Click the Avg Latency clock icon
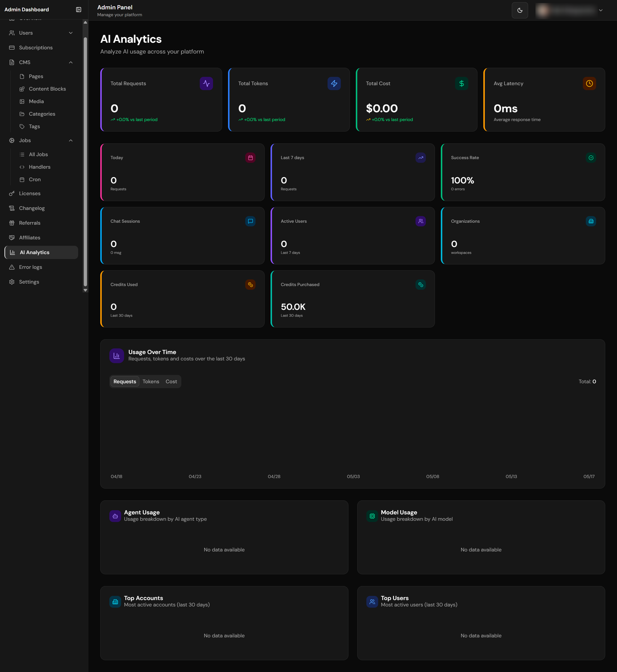Screen dimensions: 617x672 point(589,83)
